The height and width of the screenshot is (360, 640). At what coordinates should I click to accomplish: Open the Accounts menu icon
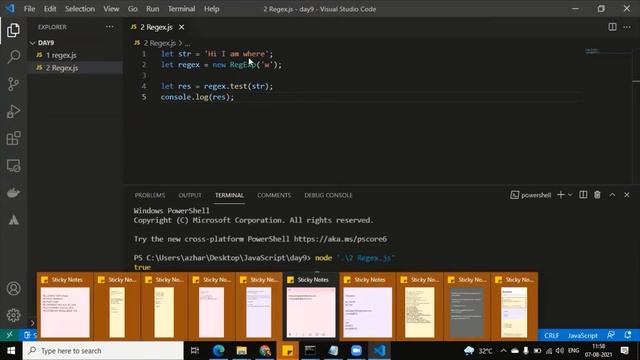tap(13, 289)
